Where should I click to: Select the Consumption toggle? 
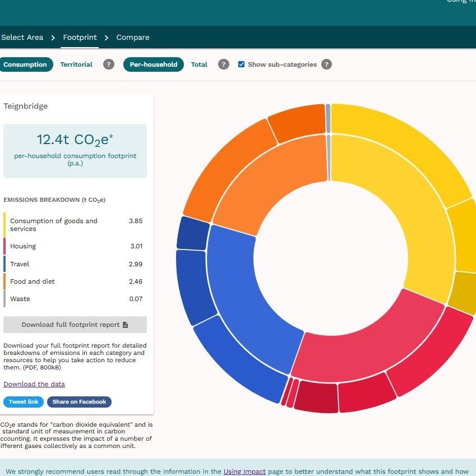25,64
